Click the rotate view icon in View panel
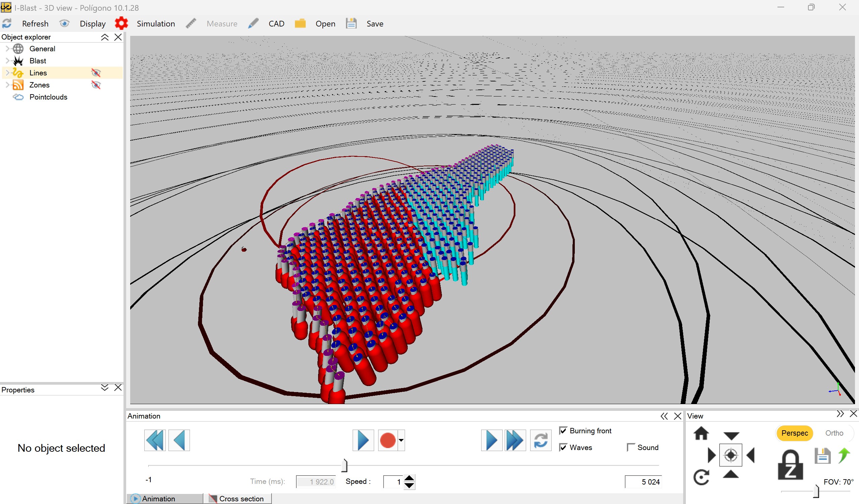 (x=702, y=477)
